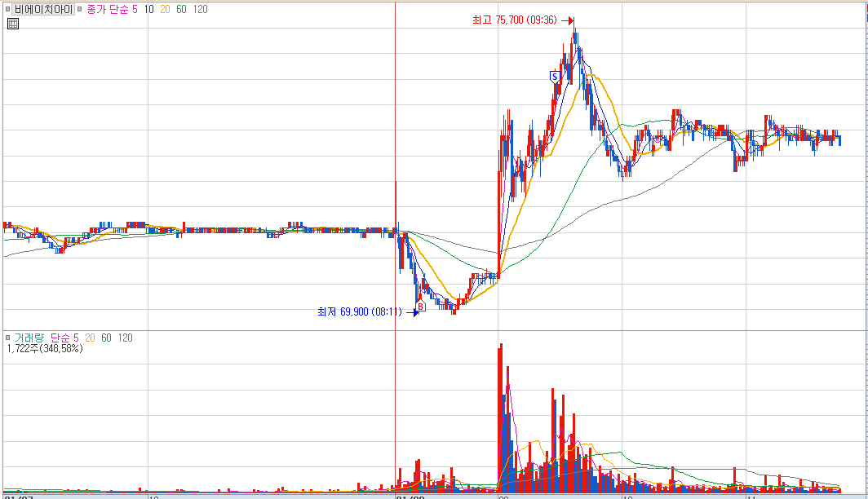Screen dimensions: 868x499
Task: Toggle square box left of 거래량
Action: pos(8,338)
